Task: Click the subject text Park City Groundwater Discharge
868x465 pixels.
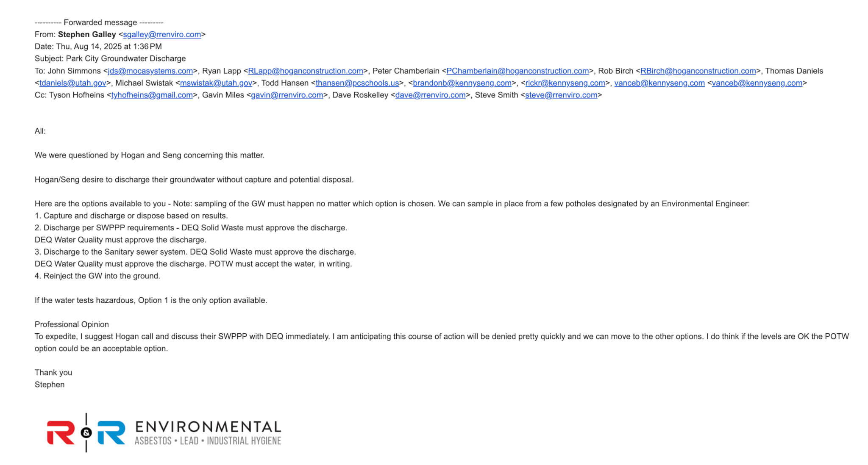Action: (x=125, y=58)
